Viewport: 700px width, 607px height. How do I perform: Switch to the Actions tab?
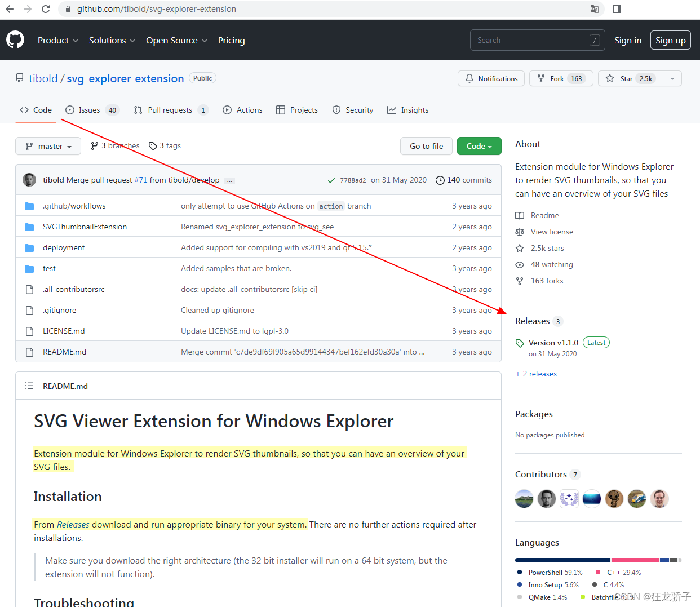242,110
